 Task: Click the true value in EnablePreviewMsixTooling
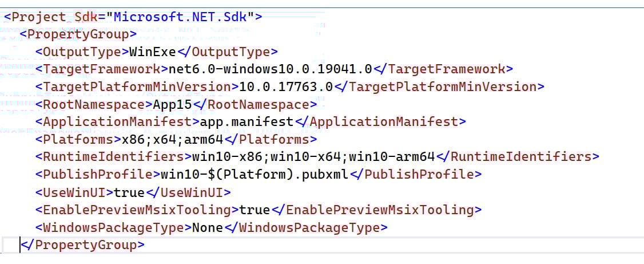pos(255,210)
